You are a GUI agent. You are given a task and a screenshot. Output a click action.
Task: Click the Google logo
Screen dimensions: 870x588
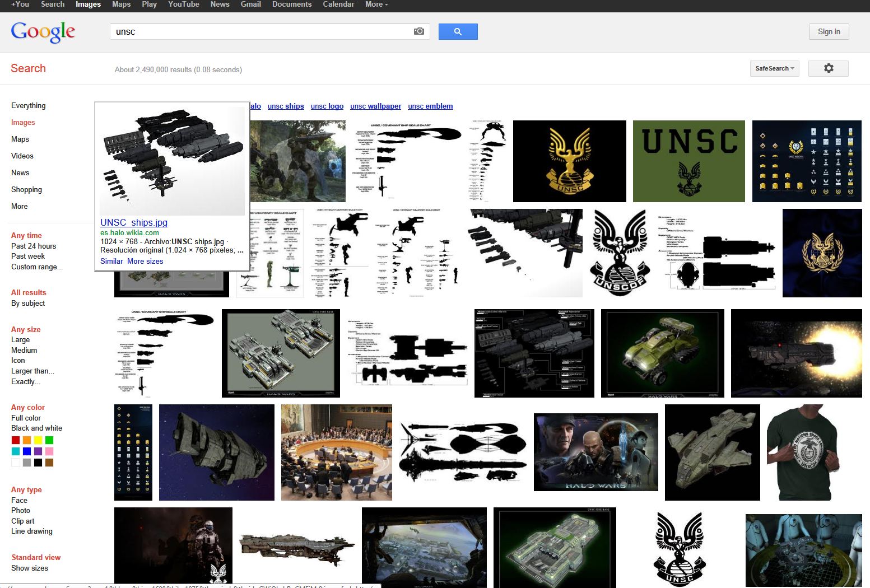(x=43, y=32)
